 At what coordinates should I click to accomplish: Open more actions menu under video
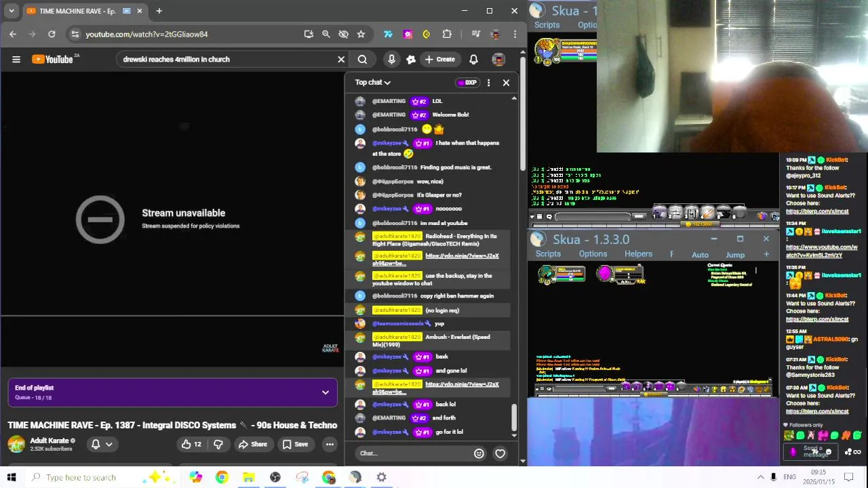pos(330,445)
